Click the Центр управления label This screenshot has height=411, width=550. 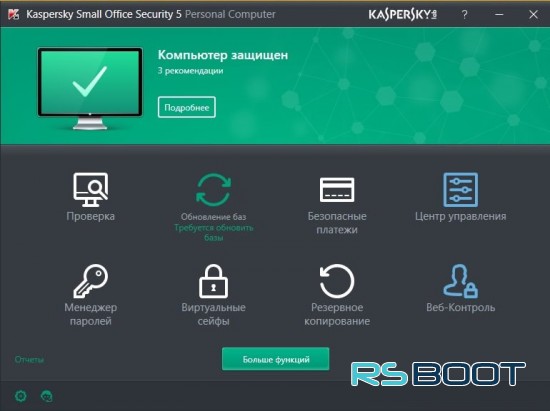pos(461,216)
